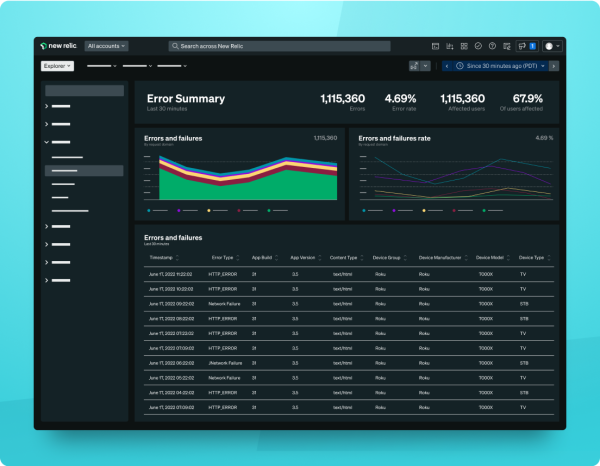
Task: Expand the first collapsed sidebar tree item
Action: tap(47, 106)
